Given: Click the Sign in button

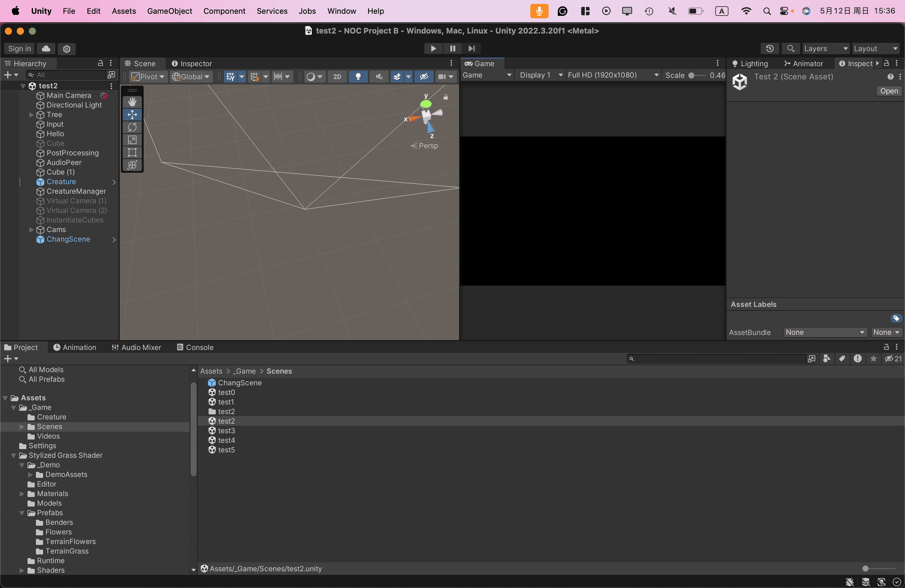Looking at the screenshot, I should click(19, 49).
